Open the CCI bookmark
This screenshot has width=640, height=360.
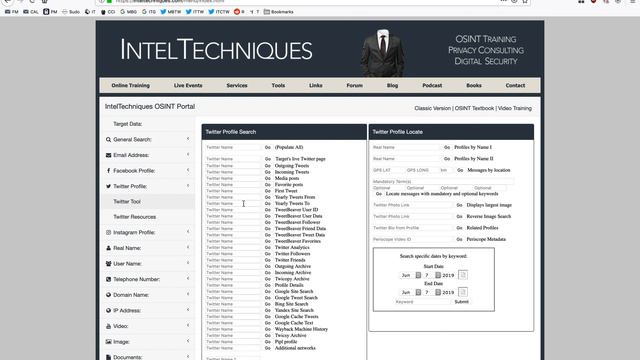[108, 12]
